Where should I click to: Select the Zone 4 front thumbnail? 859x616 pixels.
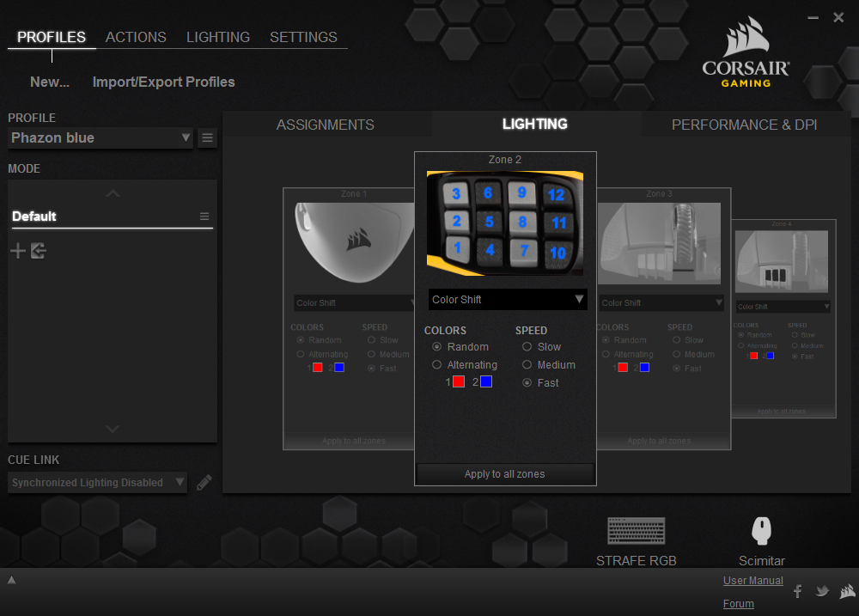tap(781, 261)
